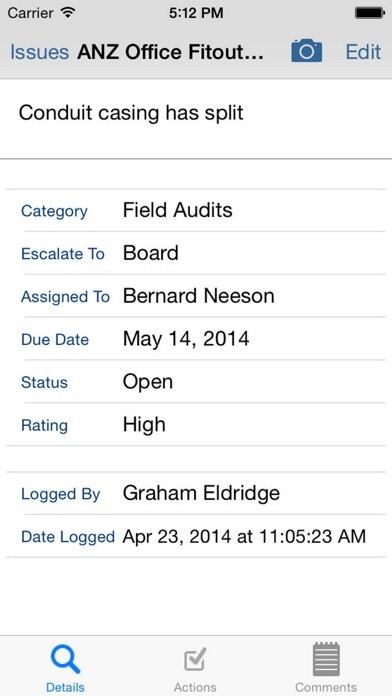The image size is (392, 696).
Task: Tap the Date Logged timestamp row
Action: pos(196,536)
